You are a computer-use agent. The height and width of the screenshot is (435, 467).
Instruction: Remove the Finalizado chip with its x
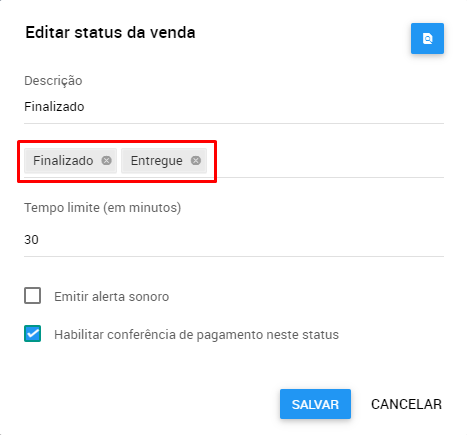tap(106, 161)
